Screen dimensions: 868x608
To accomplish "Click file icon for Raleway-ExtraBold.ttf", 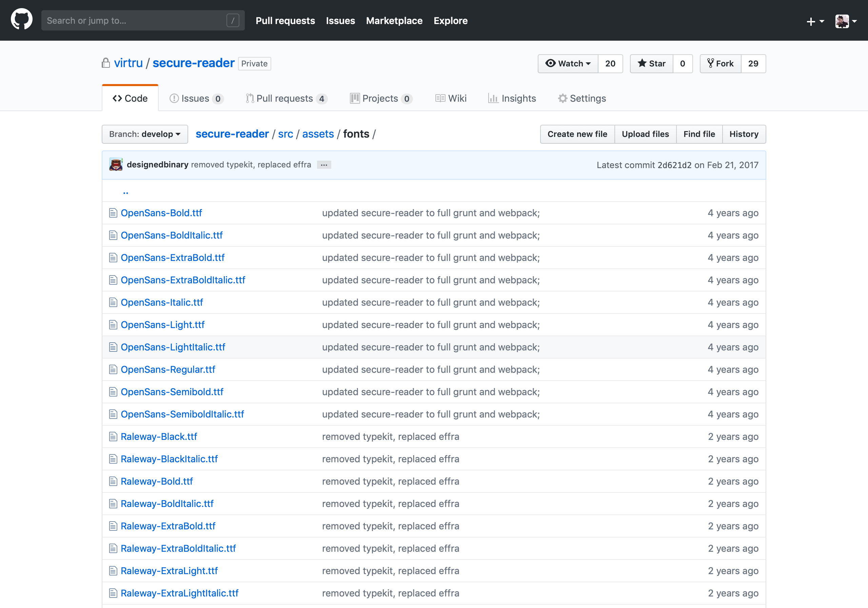I will tap(113, 526).
